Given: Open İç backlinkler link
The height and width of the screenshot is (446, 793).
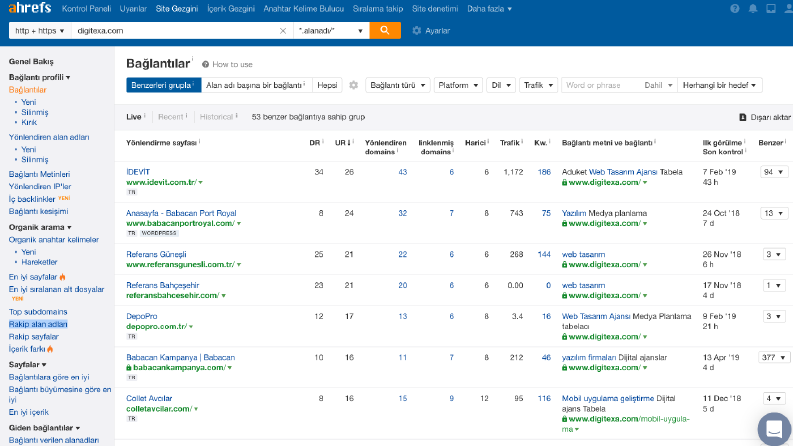Looking at the screenshot, I should pos(32,199).
